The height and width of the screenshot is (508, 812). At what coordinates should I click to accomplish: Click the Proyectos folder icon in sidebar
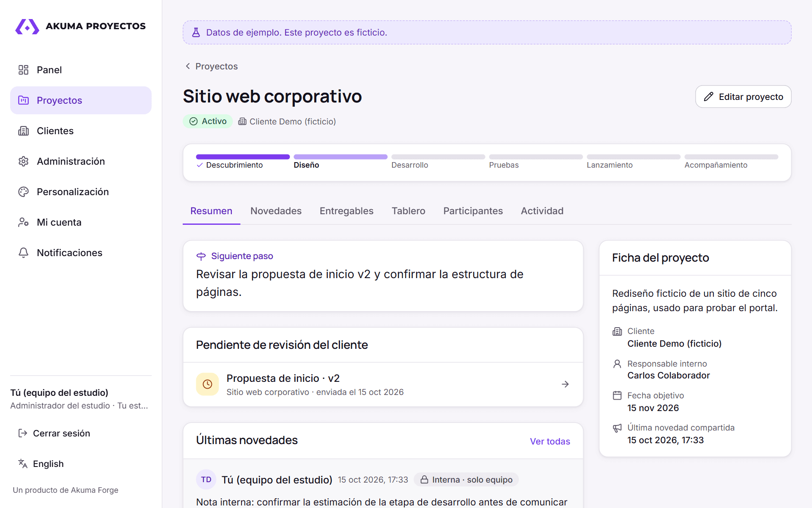[23, 100]
